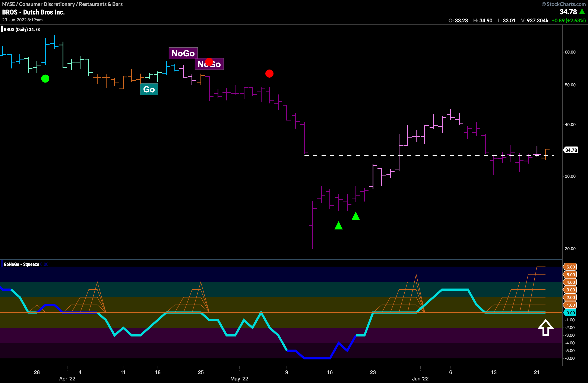
Task: Click the -1.00 oscillator axis label
Action: click(570, 320)
